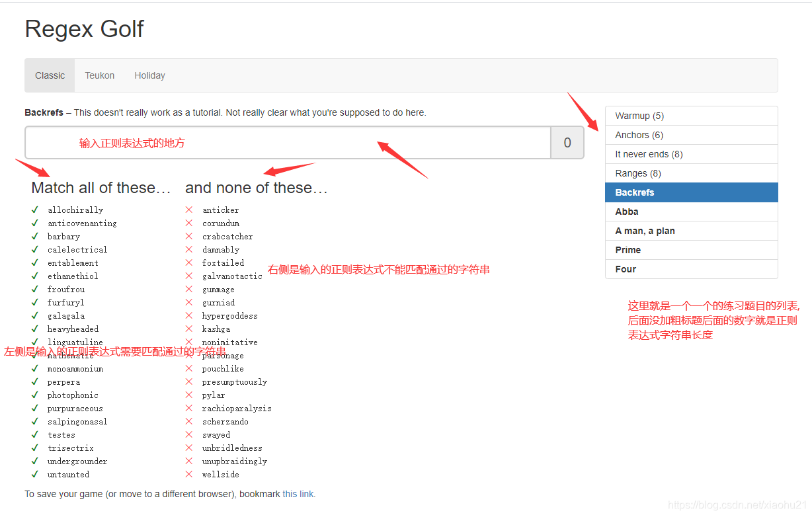
Task: Click the word gurniad
Action: coord(218,303)
